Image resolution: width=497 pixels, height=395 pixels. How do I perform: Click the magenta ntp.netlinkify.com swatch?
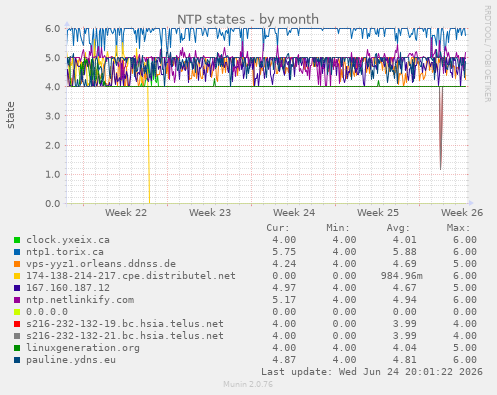pos(17,300)
